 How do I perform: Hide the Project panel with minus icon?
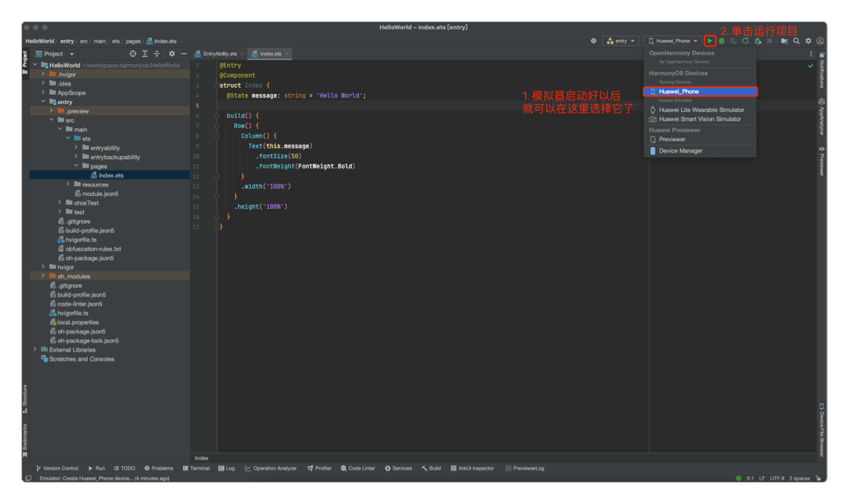click(x=183, y=54)
